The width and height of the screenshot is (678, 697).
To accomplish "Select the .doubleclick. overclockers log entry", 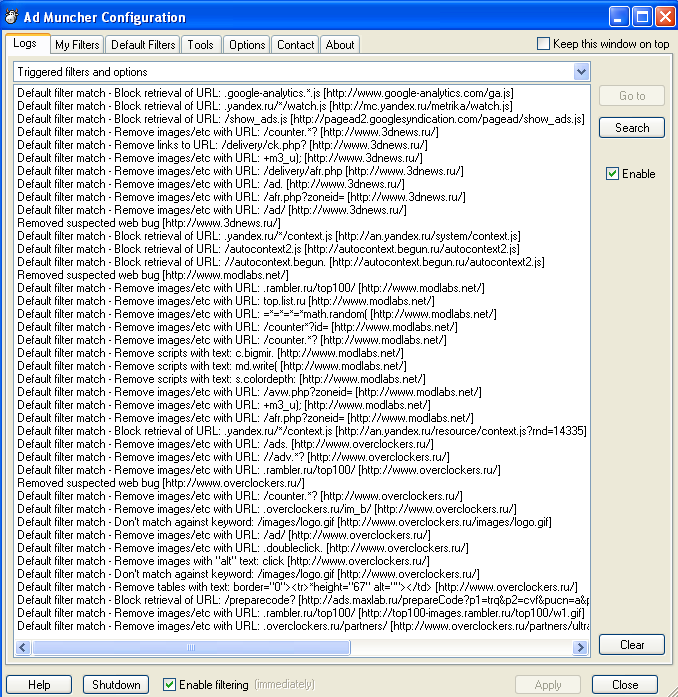I will click(243, 548).
